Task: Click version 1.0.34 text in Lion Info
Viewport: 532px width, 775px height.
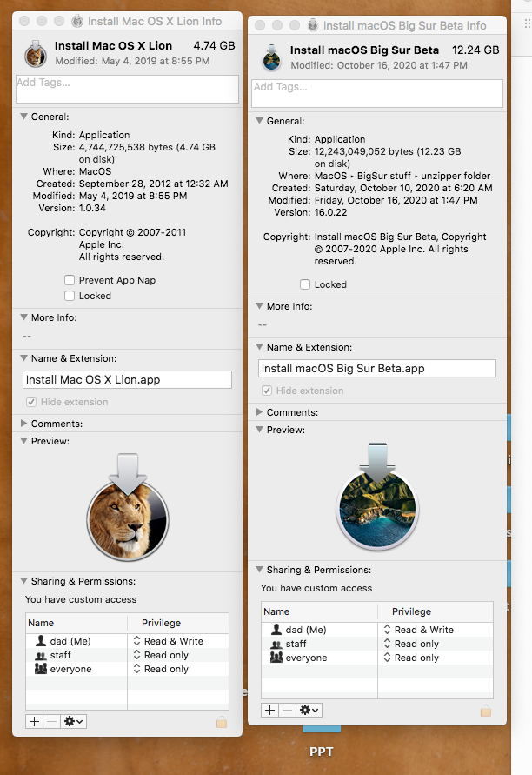Action: coord(92,208)
